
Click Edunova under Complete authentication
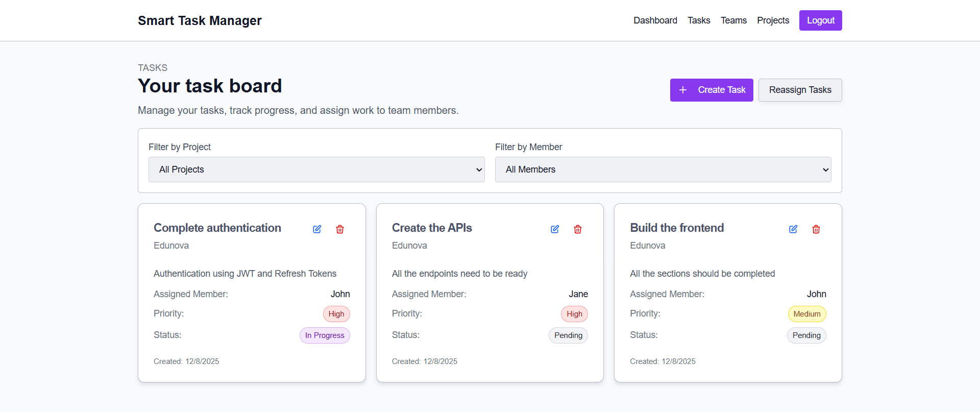click(171, 246)
